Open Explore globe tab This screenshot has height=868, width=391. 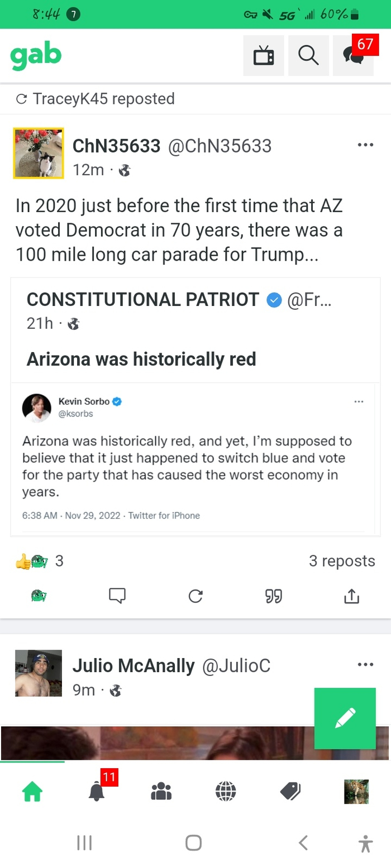pos(226,791)
